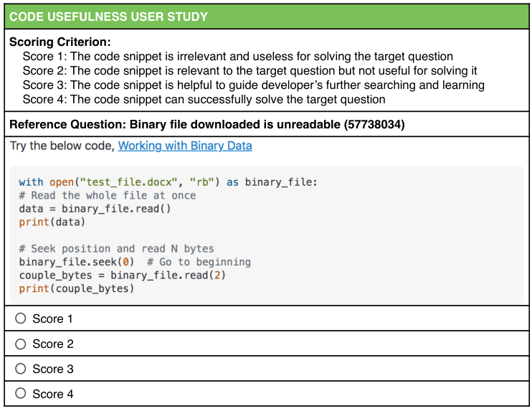Select the Score 1 radio button

[x=21, y=318]
